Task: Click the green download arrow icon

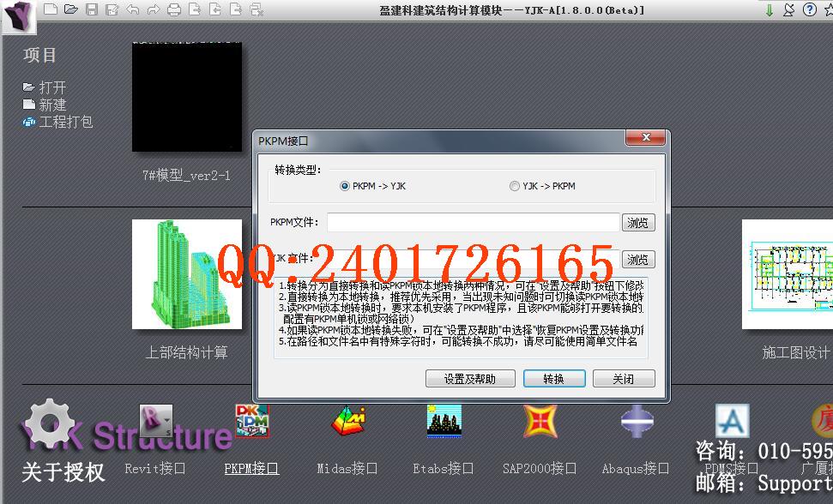Action: tap(770, 9)
